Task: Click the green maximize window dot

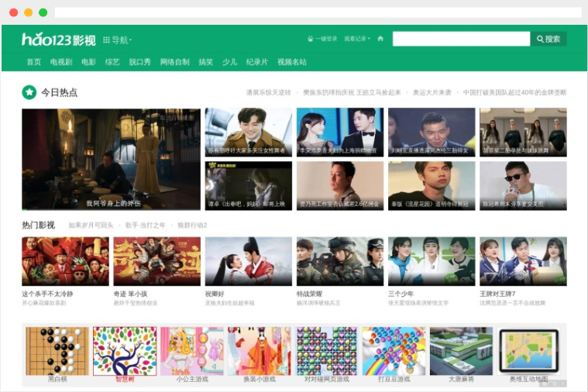Action: (43, 12)
